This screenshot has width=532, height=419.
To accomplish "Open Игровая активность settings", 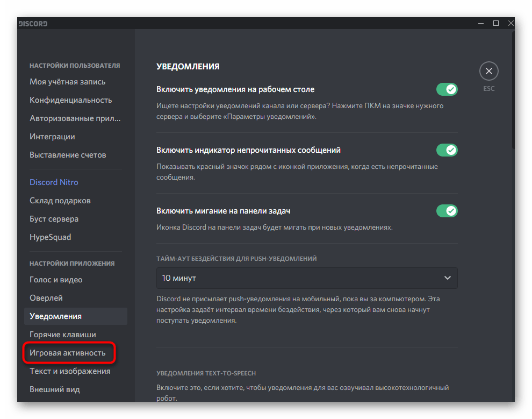I will [x=68, y=353].
